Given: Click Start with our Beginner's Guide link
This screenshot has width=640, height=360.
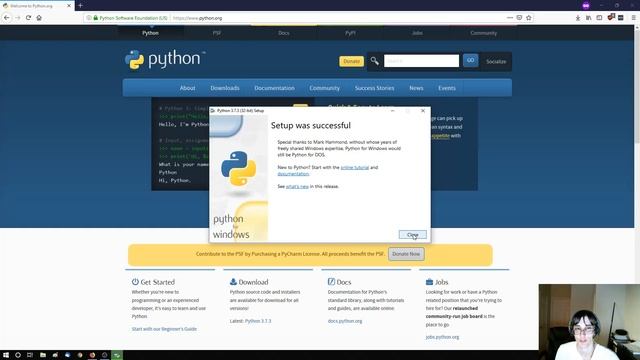Looking at the screenshot, I should tap(164, 329).
